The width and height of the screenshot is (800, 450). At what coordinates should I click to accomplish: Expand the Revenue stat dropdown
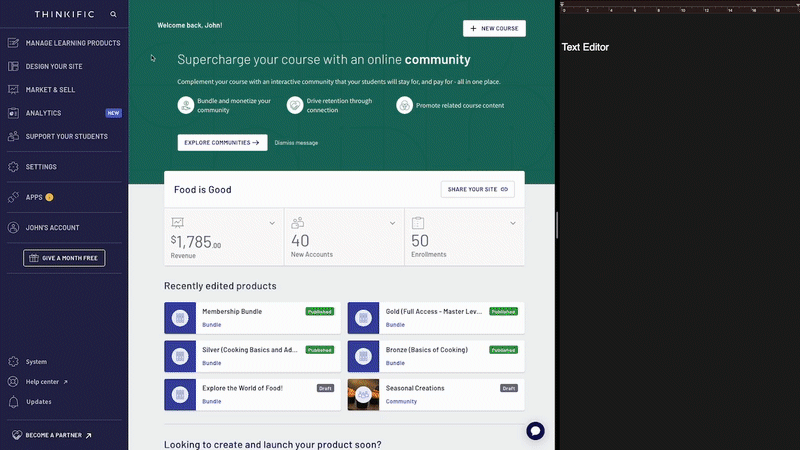[272, 223]
